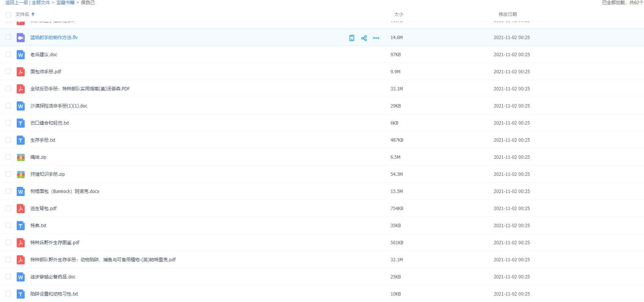Click the PDF icon beside 面包师手册.pdf
The image size is (644, 302).
[x=21, y=72]
